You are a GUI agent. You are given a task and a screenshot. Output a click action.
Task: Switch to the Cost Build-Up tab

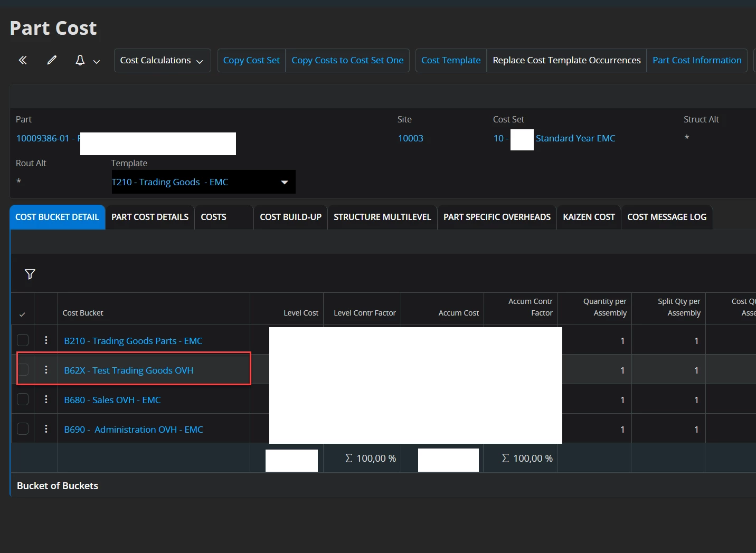tap(290, 217)
